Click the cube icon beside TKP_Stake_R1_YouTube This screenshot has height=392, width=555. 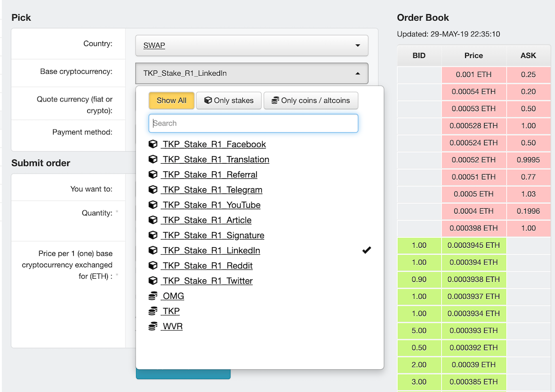[153, 205]
